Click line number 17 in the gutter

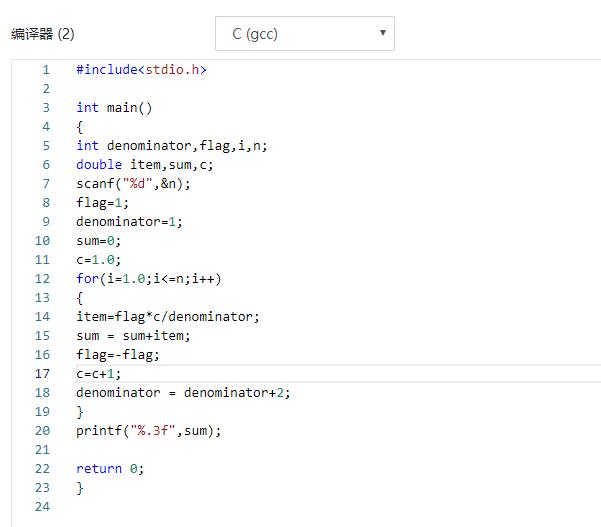(x=42, y=374)
